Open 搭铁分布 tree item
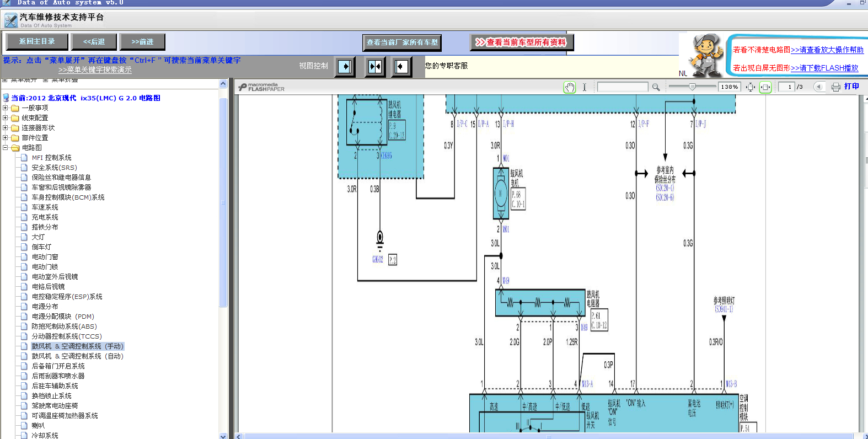868x439 pixels. tap(45, 227)
